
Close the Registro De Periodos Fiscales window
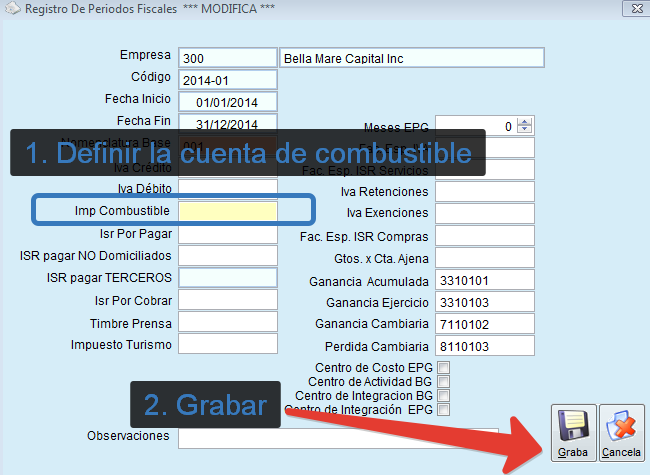tap(633, 10)
